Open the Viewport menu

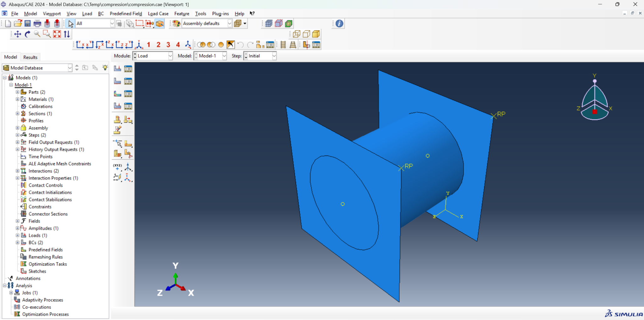click(52, 14)
